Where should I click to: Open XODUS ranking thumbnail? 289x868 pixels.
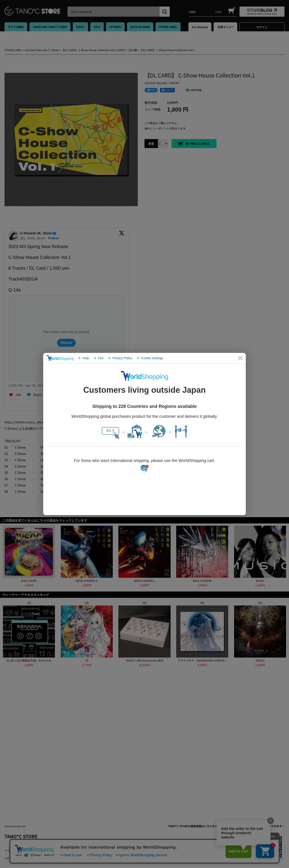tap(260, 631)
